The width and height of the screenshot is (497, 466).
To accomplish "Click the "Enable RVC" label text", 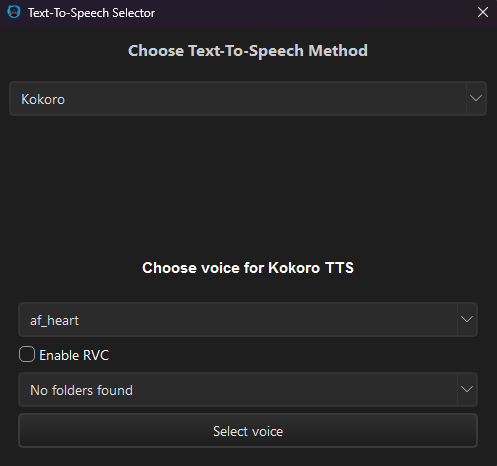I will 74,355.
